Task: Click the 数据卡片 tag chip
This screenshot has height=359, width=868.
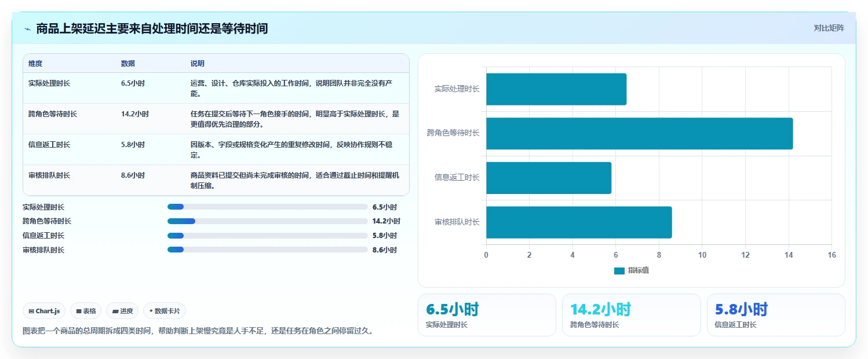Action: pyautogui.click(x=165, y=311)
